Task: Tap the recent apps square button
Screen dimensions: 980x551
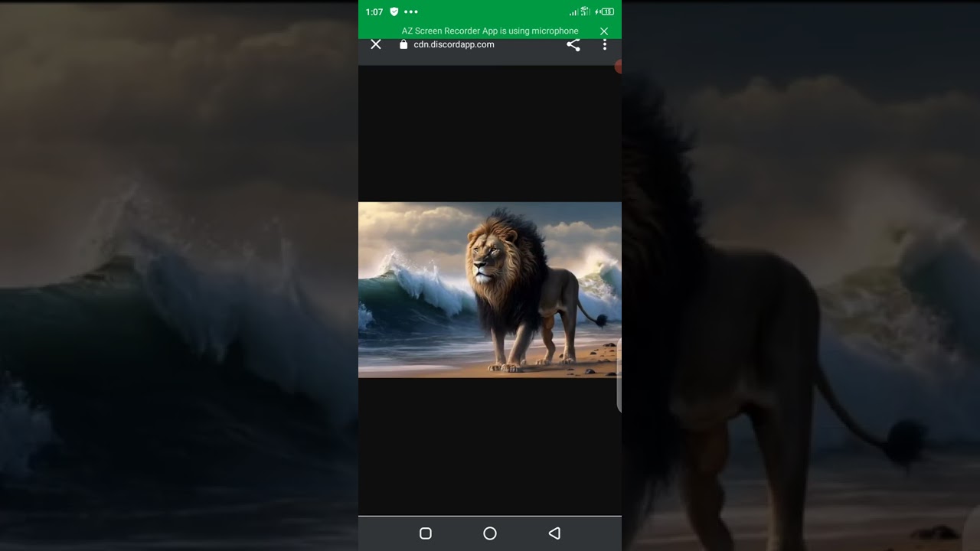Action: click(x=426, y=533)
